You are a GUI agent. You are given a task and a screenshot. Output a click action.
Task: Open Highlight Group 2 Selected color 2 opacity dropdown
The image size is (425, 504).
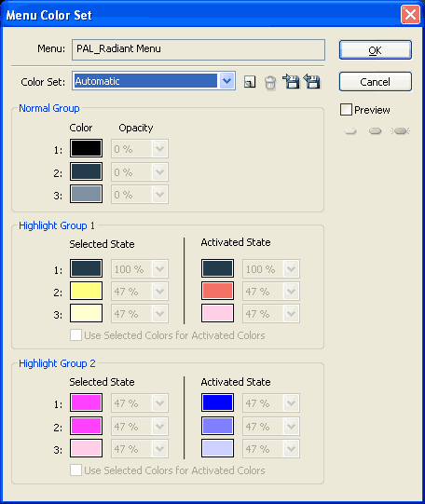140,427
